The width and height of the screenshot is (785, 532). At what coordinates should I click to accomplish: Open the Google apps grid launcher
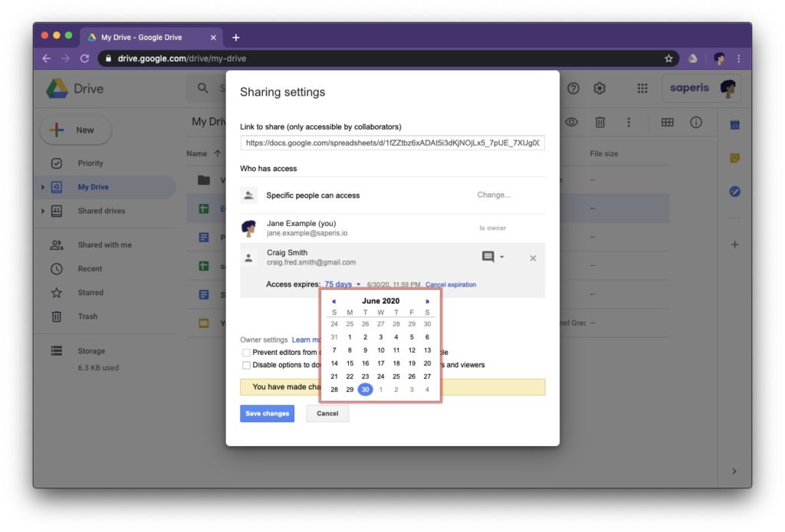pyautogui.click(x=642, y=88)
